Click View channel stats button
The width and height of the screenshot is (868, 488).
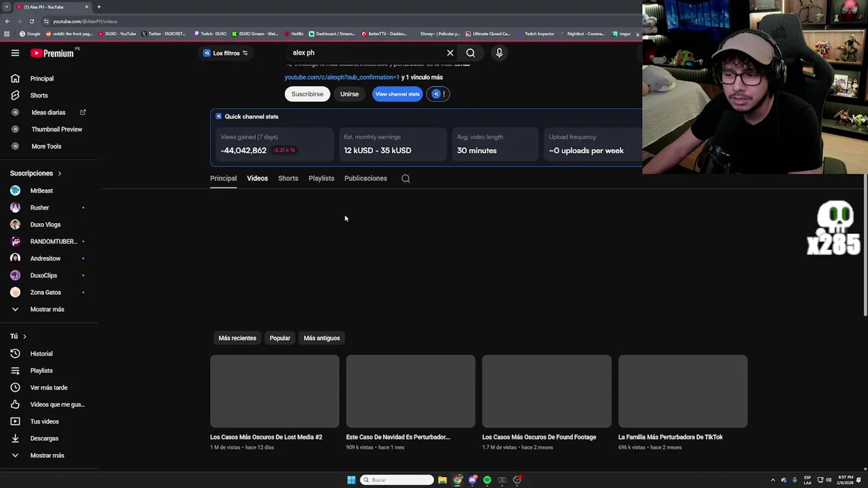coord(397,94)
